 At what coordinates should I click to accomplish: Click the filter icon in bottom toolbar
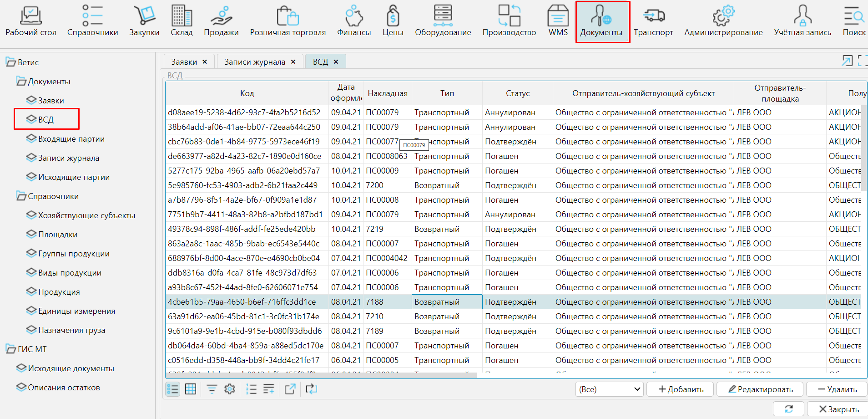coord(212,389)
